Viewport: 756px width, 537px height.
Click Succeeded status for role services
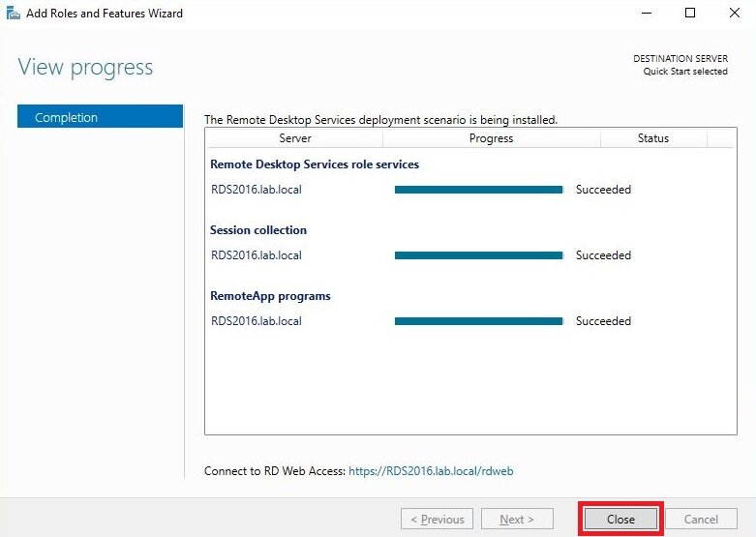click(x=603, y=190)
